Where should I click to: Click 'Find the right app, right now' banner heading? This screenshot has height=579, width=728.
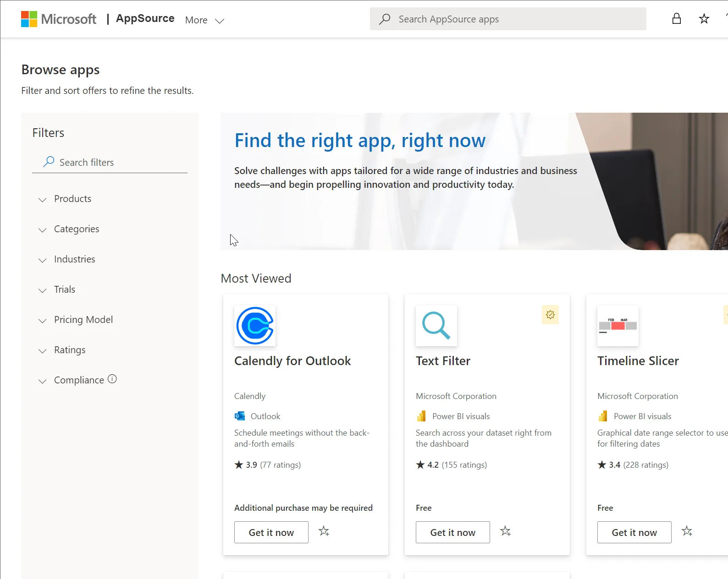point(360,141)
